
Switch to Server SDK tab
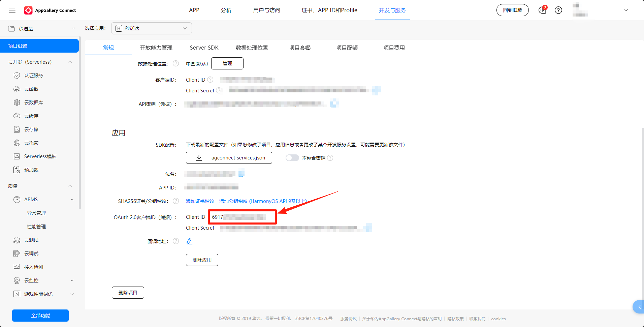point(204,48)
